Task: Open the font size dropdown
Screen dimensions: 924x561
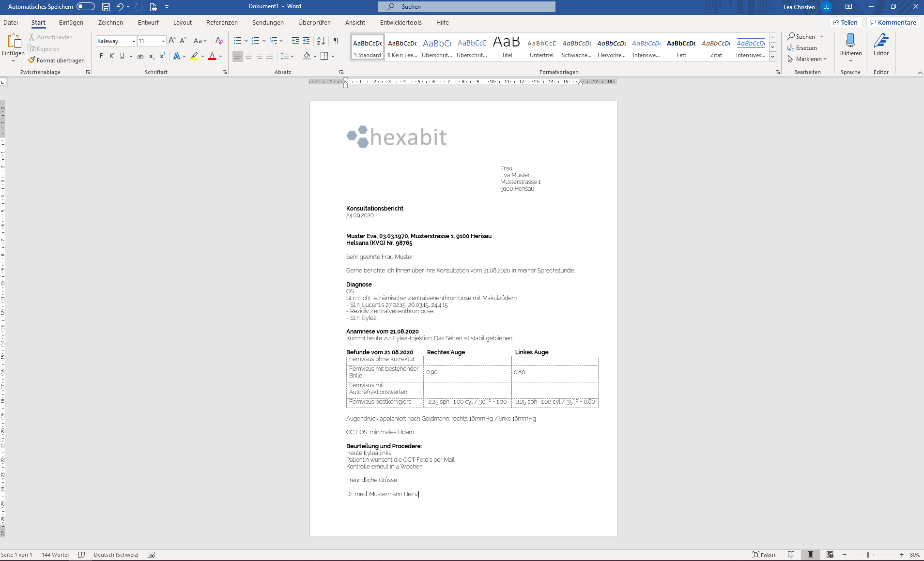Action: (x=163, y=41)
